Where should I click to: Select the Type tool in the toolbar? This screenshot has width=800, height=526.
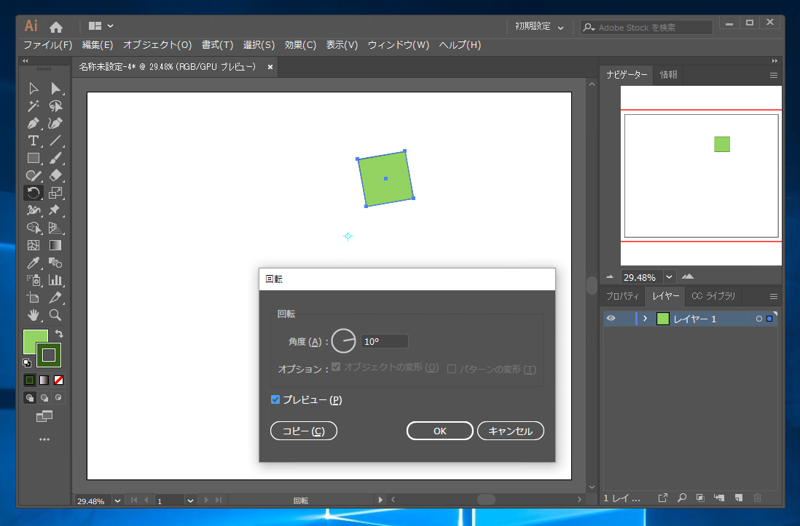[x=33, y=141]
